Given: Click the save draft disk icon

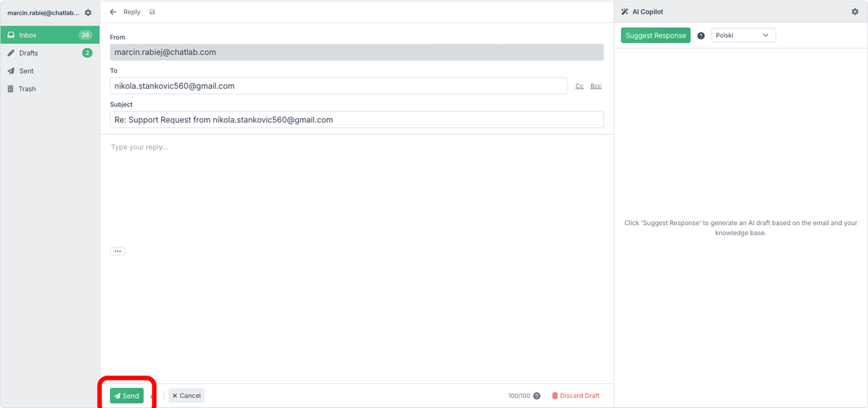Looking at the screenshot, I should [x=152, y=12].
